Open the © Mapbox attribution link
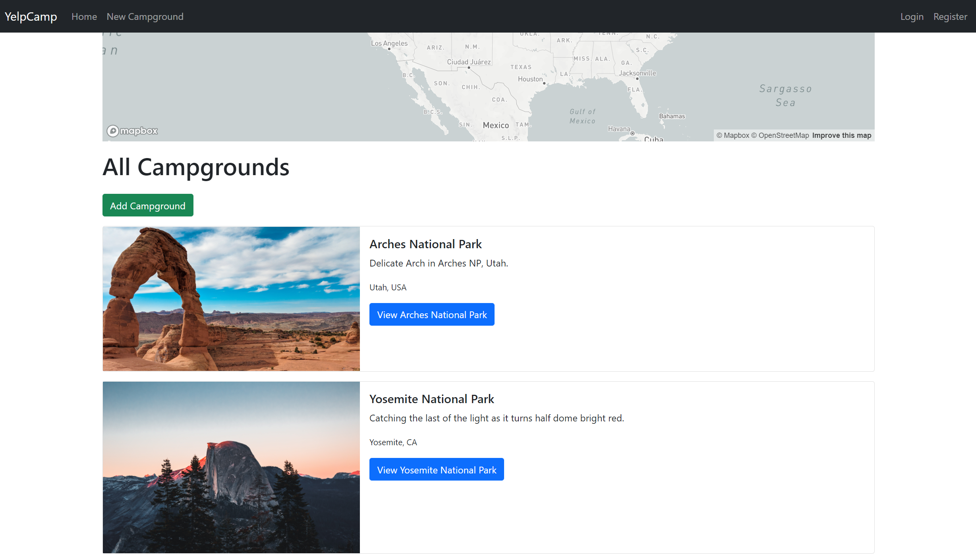The image size is (976, 560). (x=732, y=135)
